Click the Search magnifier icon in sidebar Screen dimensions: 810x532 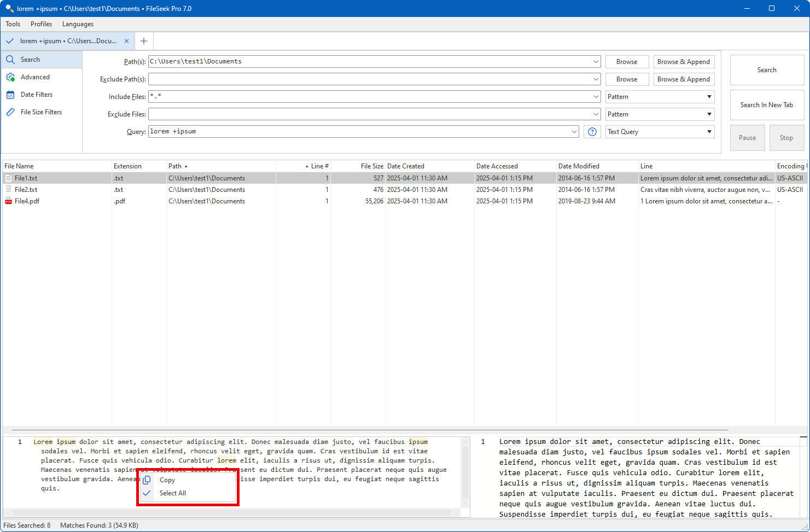point(10,60)
